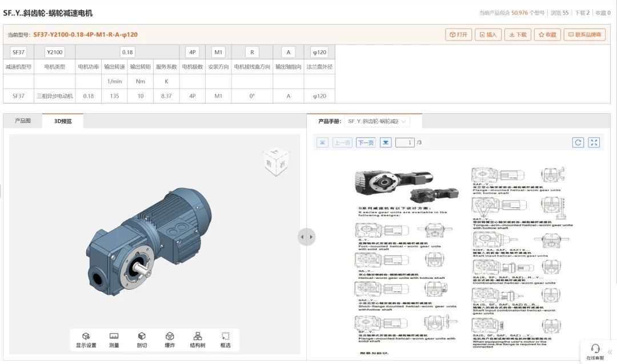Open the 产品手册 manual dropdown

click(376, 121)
